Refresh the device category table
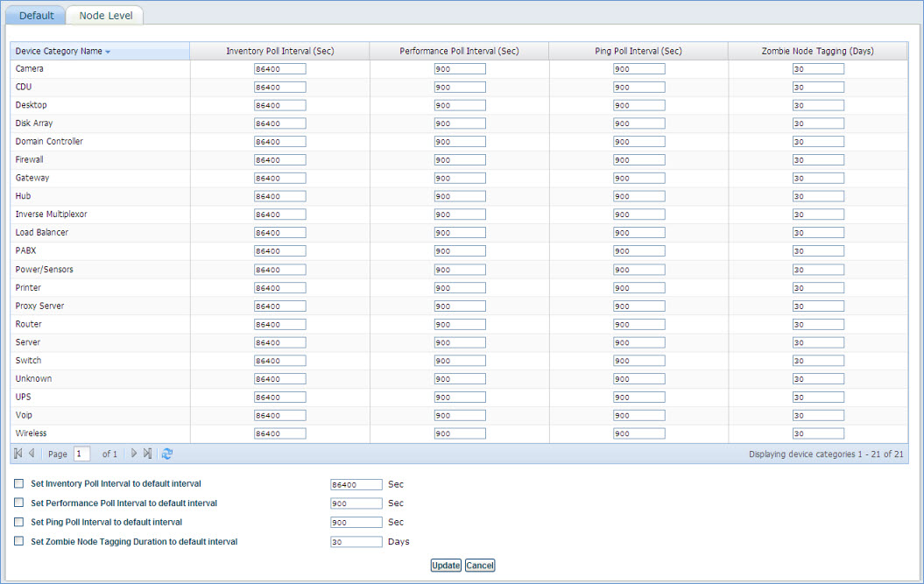 click(166, 454)
